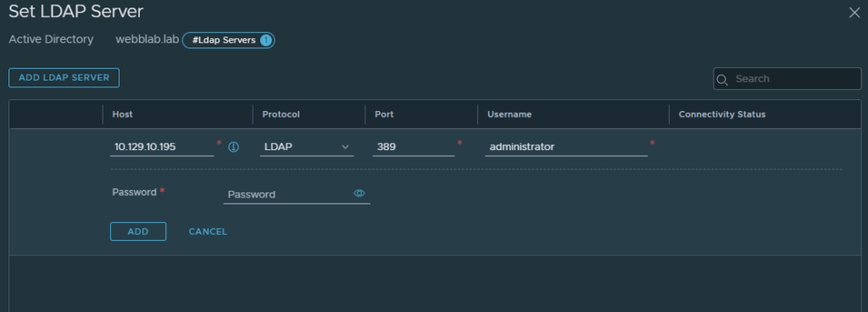This screenshot has width=868, height=312.
Task: Click the Protocol column header
Action: pyautogui.click(x=281, y=114)
